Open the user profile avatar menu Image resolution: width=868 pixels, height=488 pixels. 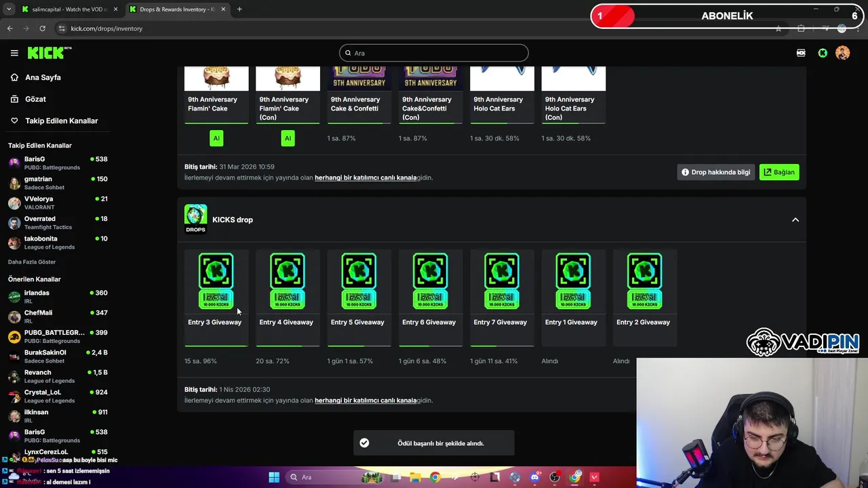coord(842,53)
